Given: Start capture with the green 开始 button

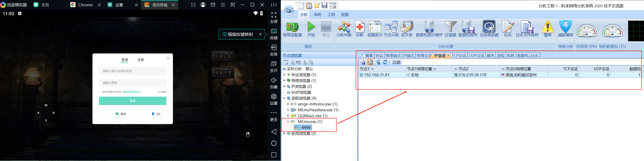Looking at the screenshot, I should tap(311, 29).
